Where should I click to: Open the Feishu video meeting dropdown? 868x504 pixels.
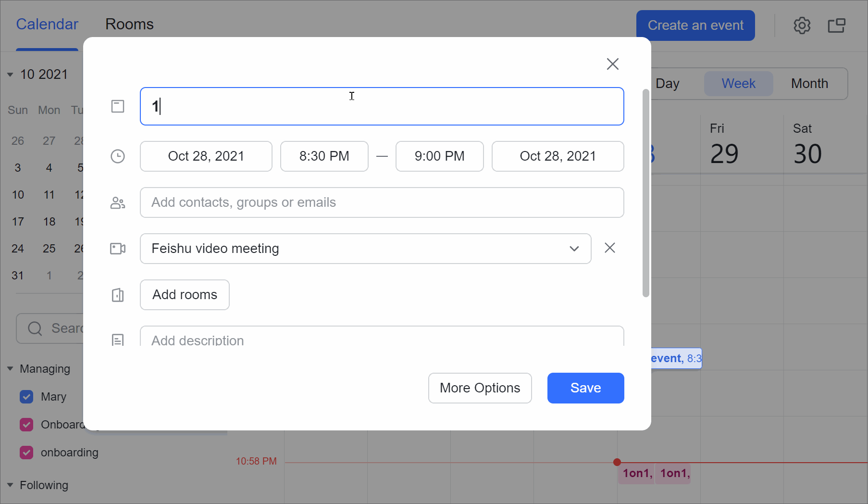[574, 249]
